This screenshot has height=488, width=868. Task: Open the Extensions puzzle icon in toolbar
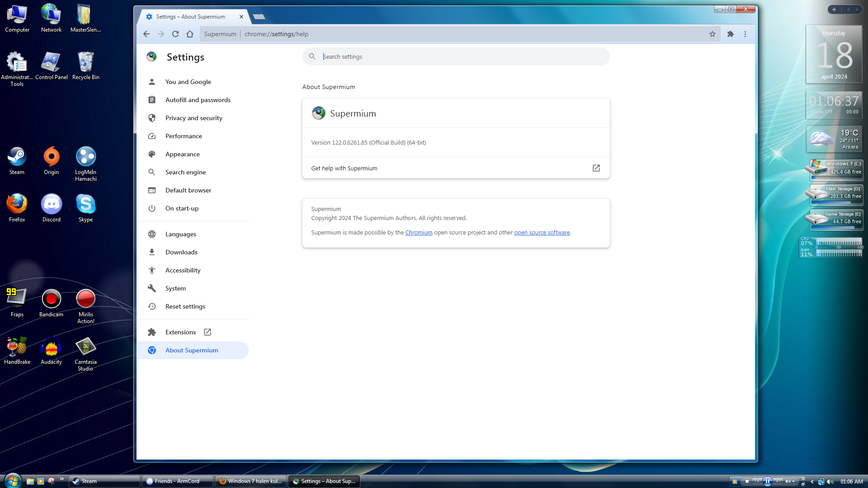(730, 34)
